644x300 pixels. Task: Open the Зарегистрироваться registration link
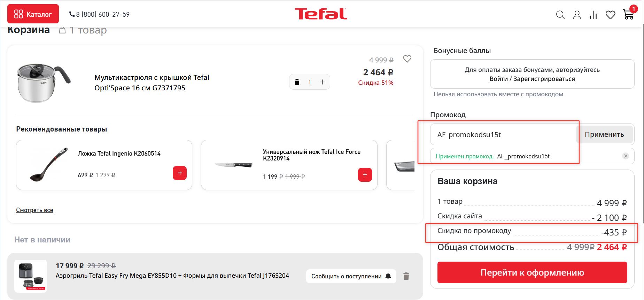tap(544, 79)
